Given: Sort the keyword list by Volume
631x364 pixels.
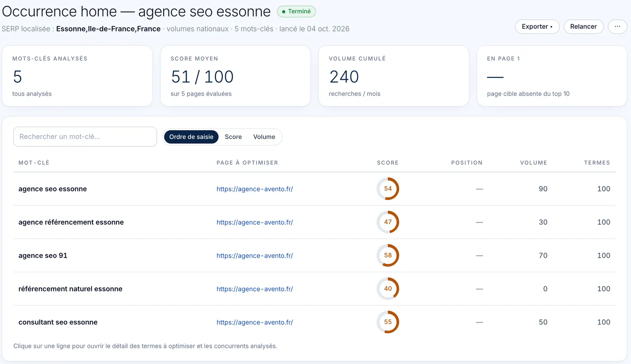Looking at the screenshot, I should point(264,137).
